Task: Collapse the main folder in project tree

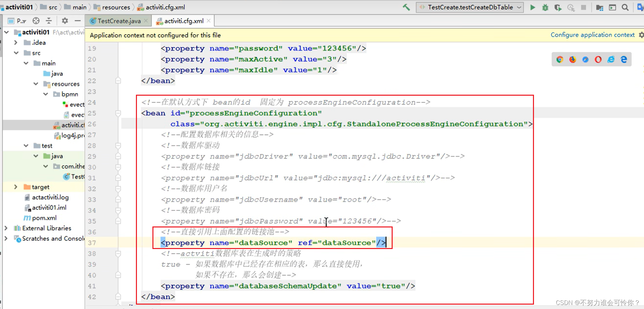Action: point(26,63)
